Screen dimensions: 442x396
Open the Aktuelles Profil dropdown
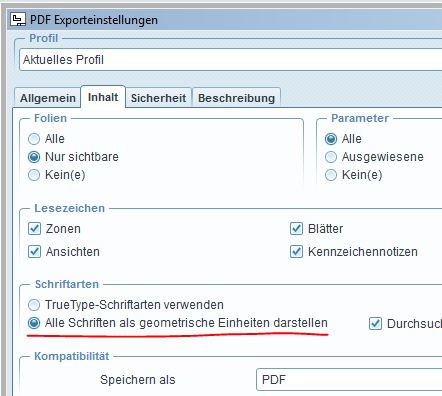[x=231, y=60]
